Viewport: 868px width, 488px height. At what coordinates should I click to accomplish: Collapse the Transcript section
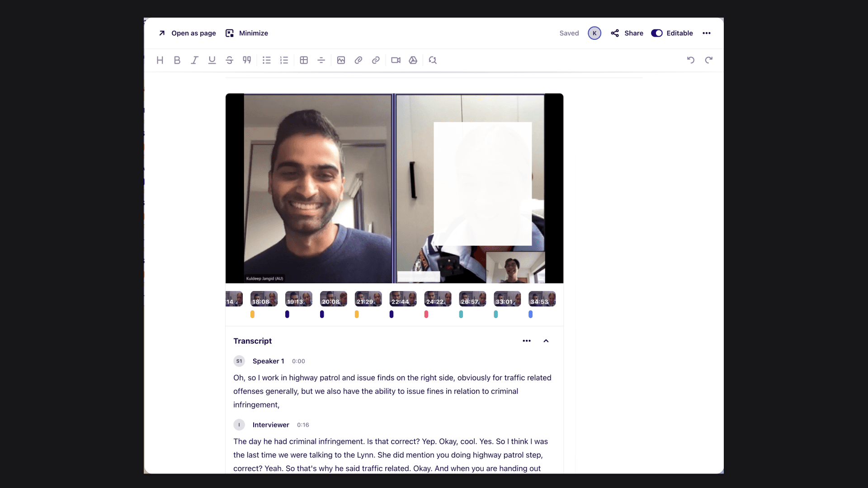[x=546, y=341]
